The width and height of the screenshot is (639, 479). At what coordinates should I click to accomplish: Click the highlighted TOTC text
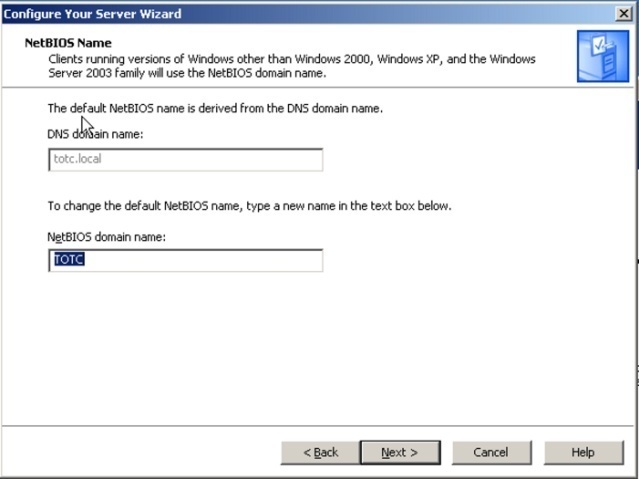click(69, 259)
